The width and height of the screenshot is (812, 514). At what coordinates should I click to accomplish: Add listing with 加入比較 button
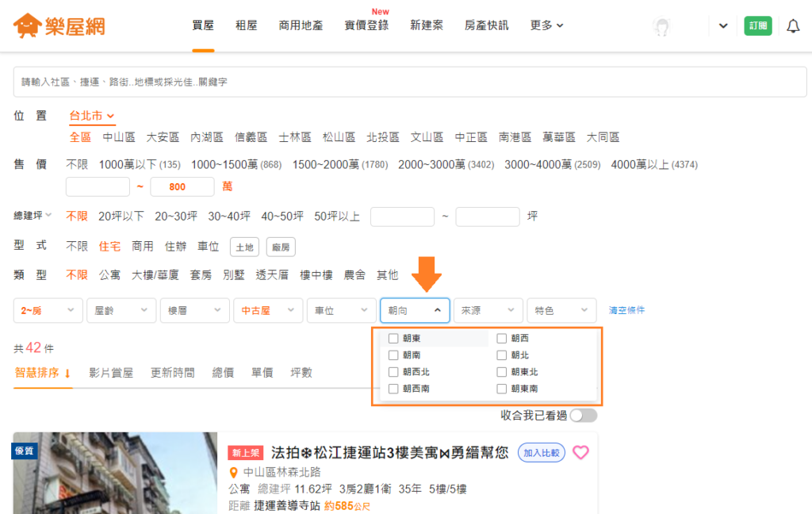click(x=541, y=453)
